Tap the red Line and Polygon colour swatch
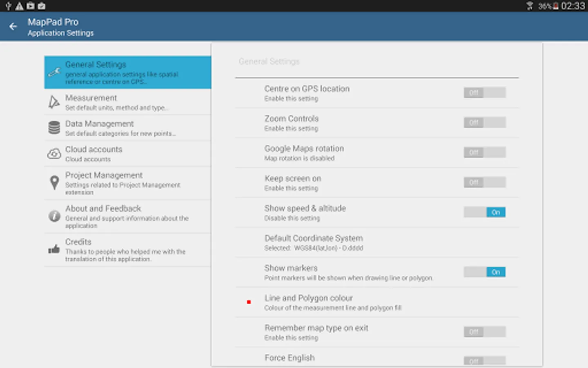The width and height of the screenshot is (588, 368). pos(249,302)
